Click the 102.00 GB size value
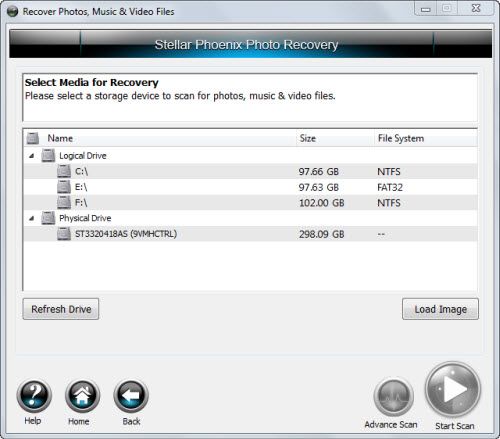This screenshot has width=500, height=439. coord(322,203)
